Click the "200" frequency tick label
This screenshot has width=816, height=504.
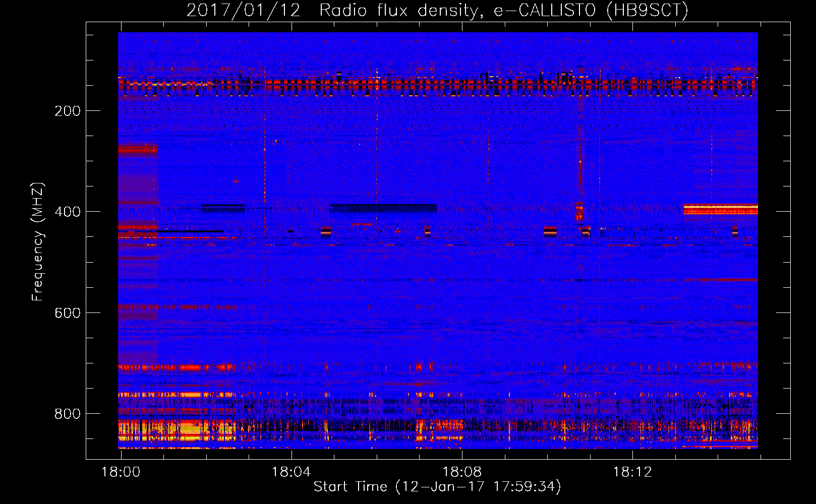(x=68, y=111)
